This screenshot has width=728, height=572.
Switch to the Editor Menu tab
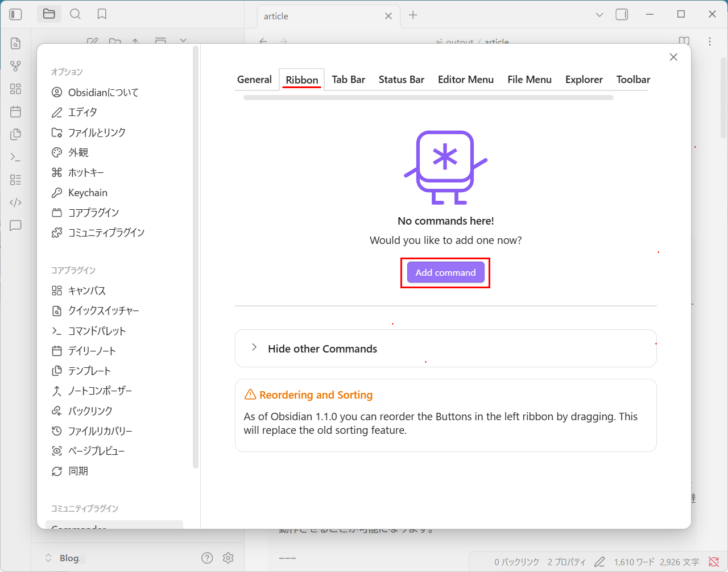coord(465,80)
